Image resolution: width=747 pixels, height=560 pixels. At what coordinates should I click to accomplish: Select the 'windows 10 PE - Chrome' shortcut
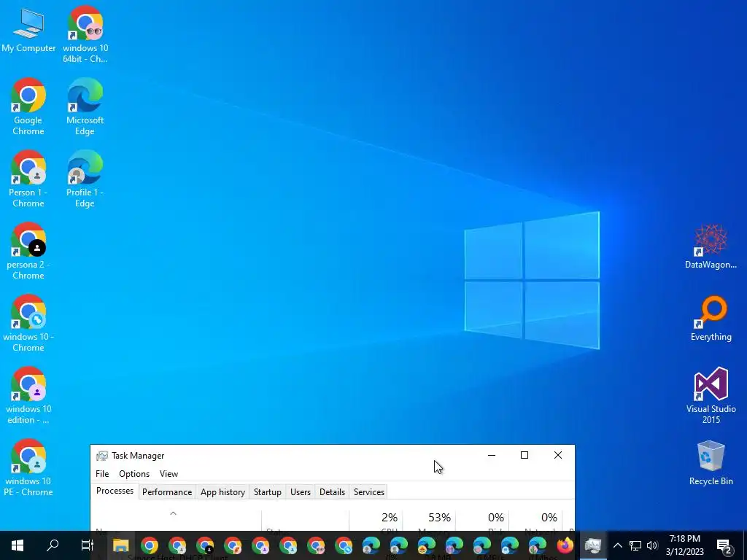pos(28,467)
